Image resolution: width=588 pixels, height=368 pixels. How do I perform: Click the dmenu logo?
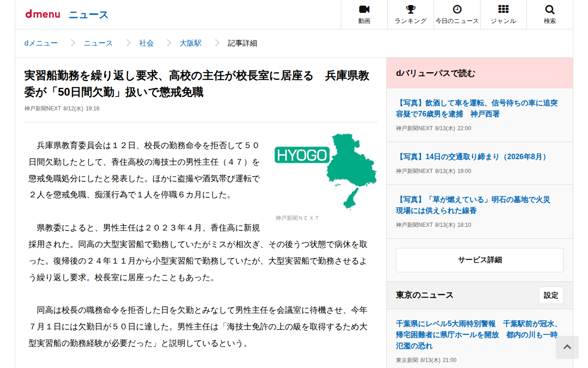coord(43,14)
